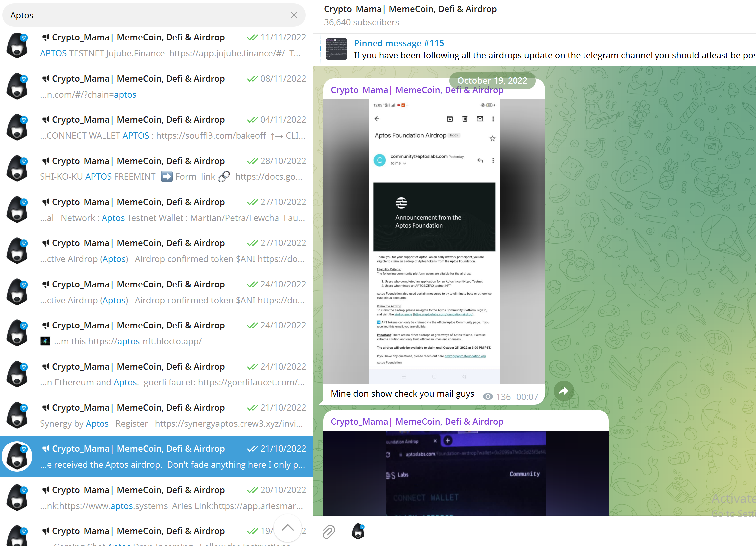Open Pinned message #115
Screen dimensions: 756x546
click(399, 43)
